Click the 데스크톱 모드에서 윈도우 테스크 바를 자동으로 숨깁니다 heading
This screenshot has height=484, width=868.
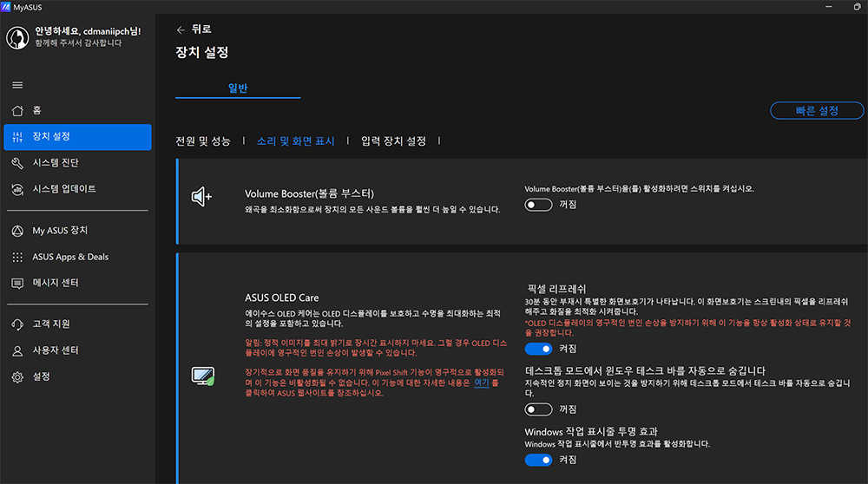tap(645, 370)
